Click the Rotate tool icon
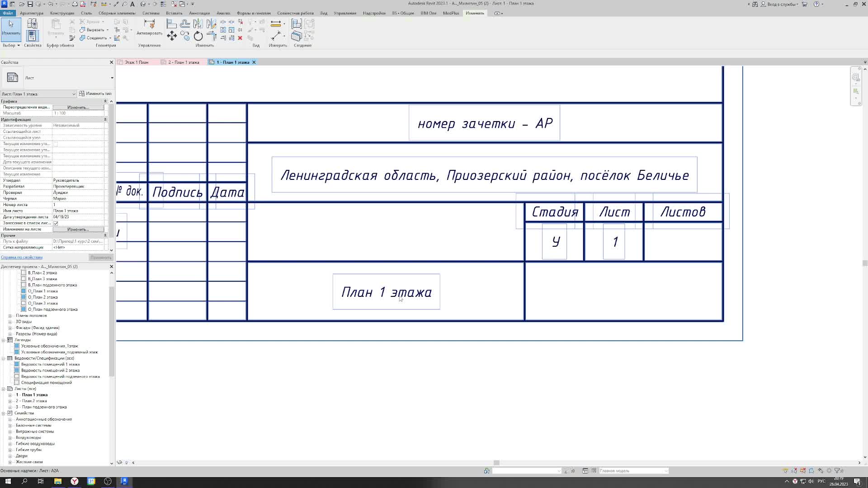Viewport: 868px width, 488px height. (198, 36)
